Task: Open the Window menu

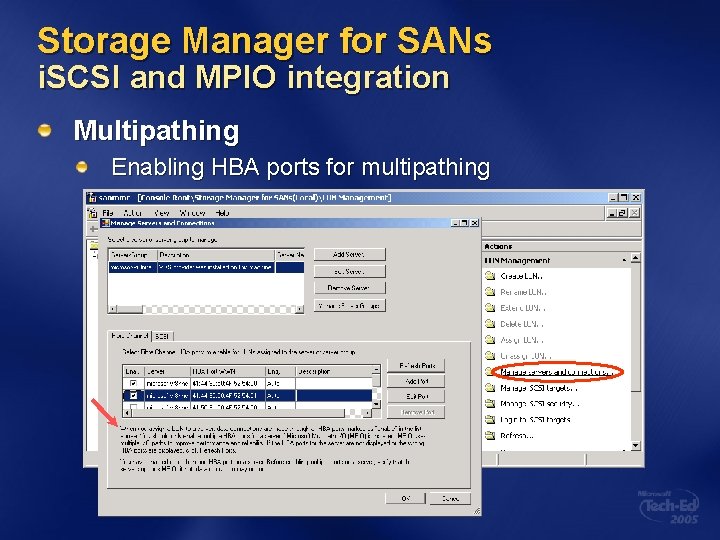Action: click(x=192, y=213)
